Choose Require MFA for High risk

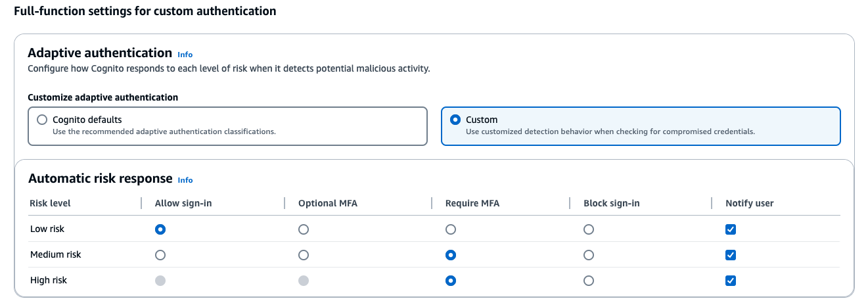pyautogui.click(x=451, y=281)
